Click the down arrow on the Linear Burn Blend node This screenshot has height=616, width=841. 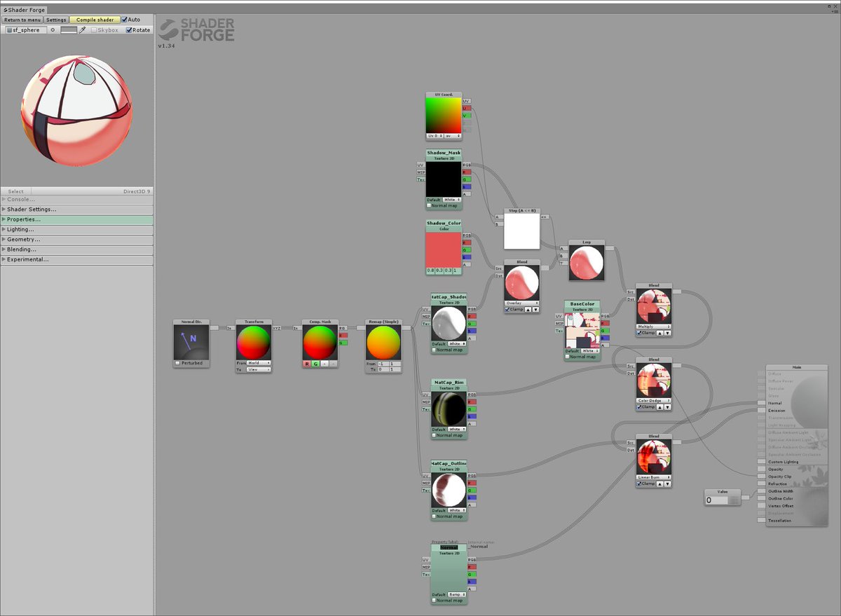click(x=667, y=484)
